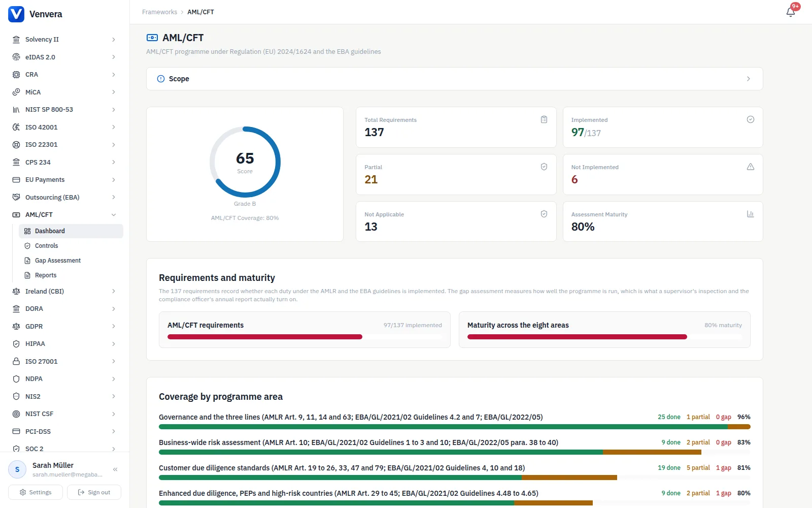Screen dimensions: 812x508
Task: Go to Frameworks breadcrumb
Action: [x=159, y=12]
